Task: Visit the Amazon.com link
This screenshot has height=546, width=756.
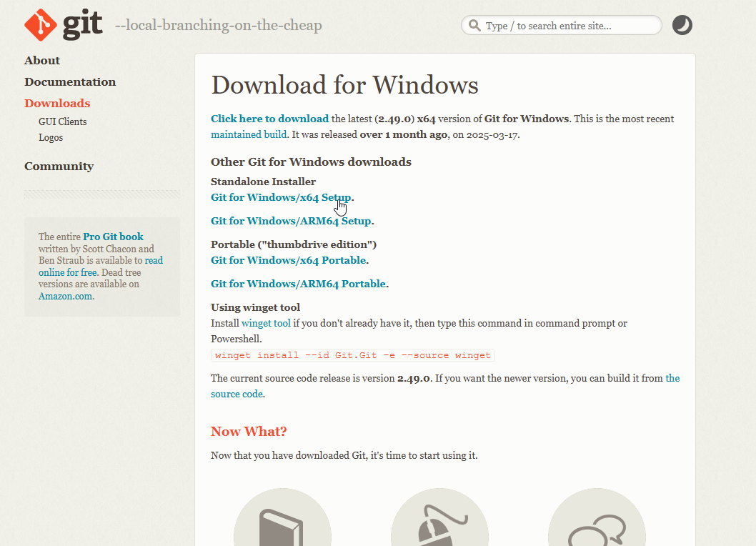Action: [x=66, y=296]
